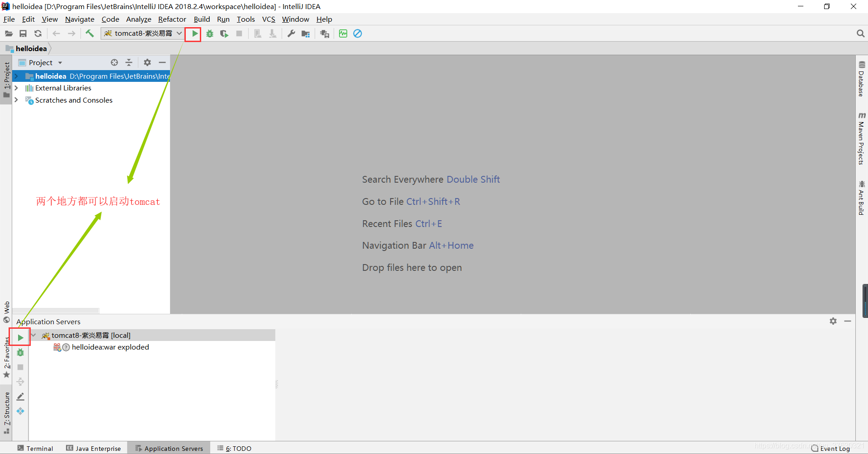The image size is (868, 454).
Task: Toggle the Ant Build side panel
Action: (862, 198)
